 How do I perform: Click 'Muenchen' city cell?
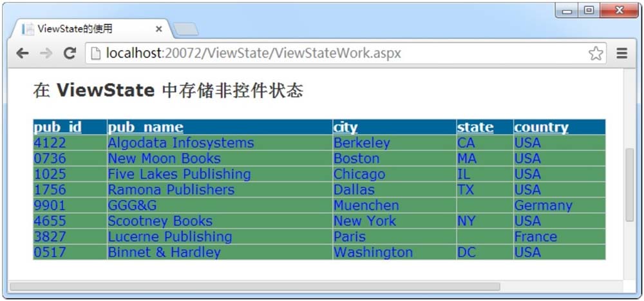click(394, 205)
